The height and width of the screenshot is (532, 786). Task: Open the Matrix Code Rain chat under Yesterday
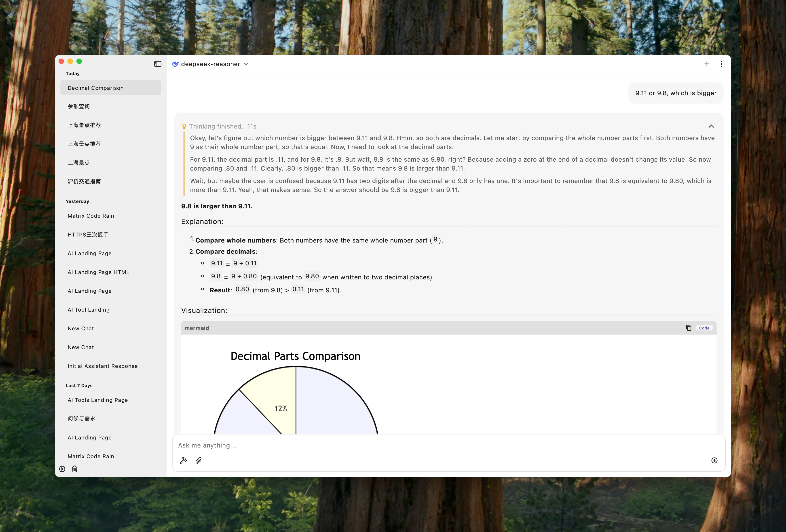pyautogui.click(x=91, y=216)
